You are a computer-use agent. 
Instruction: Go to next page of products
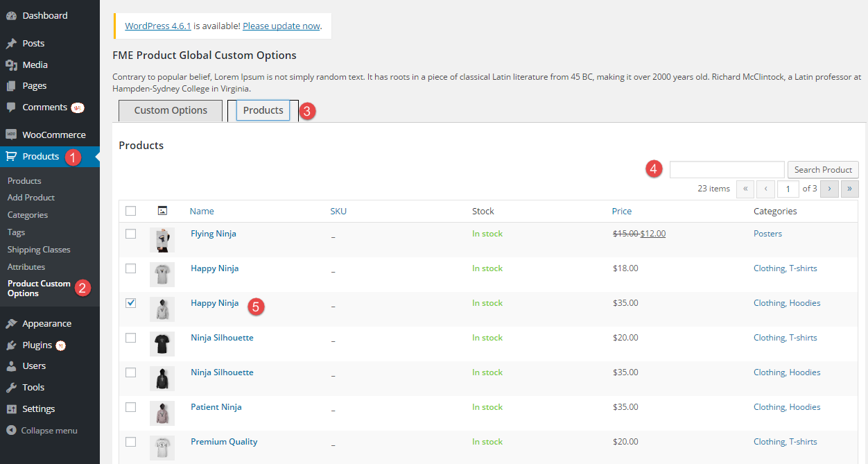pos(829,189)
